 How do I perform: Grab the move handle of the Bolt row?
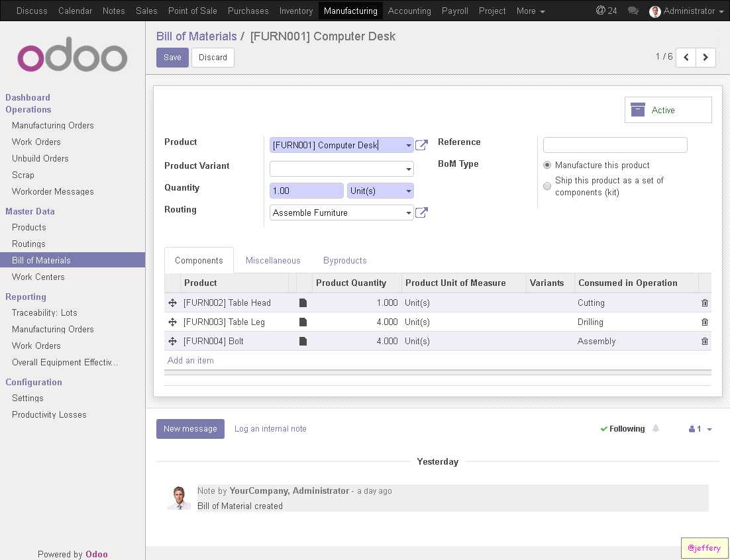click(172, 341)
